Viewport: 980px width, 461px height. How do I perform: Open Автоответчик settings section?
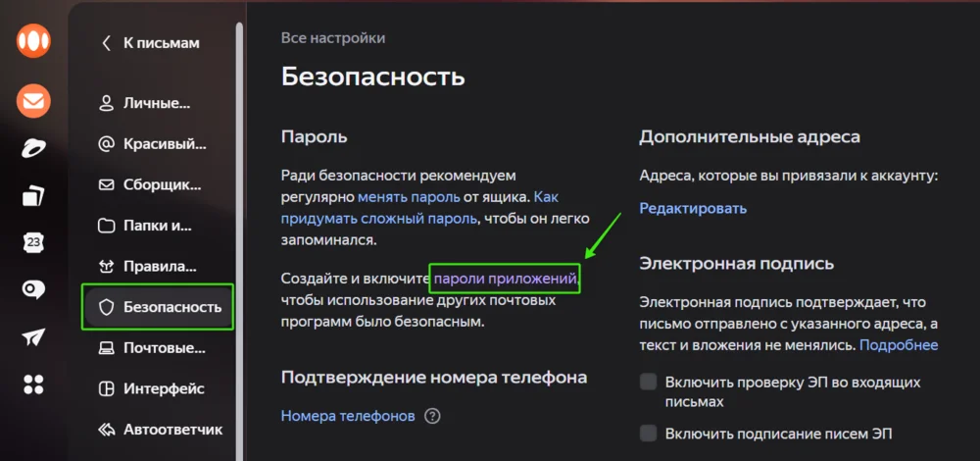pos(162,430)
